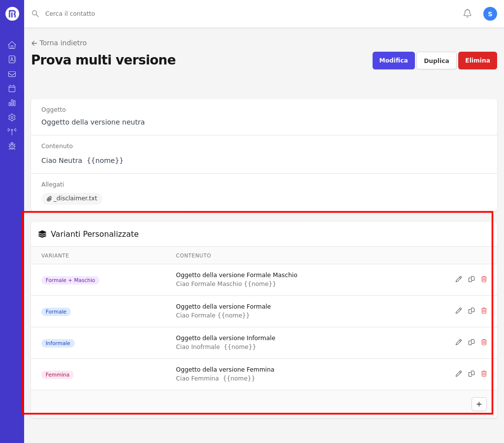Click the search magnifier icon
The height and width of the screenshot is (443, 504).
35,14
